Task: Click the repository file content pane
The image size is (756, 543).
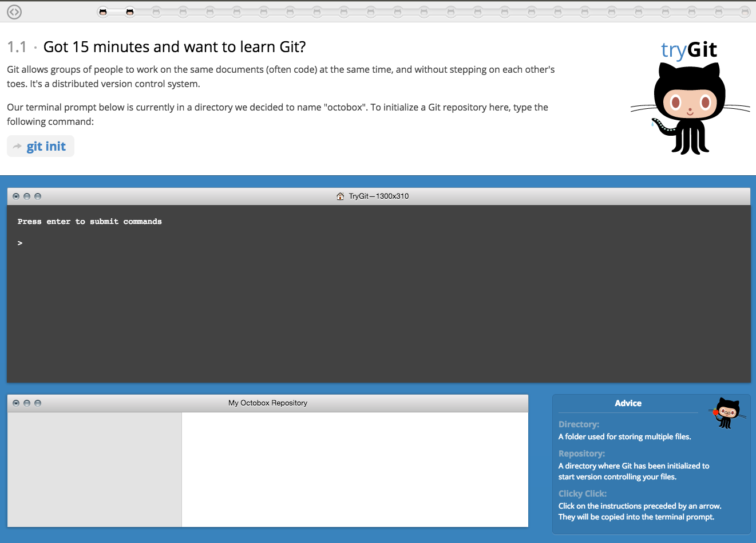Action: [355, 470]
